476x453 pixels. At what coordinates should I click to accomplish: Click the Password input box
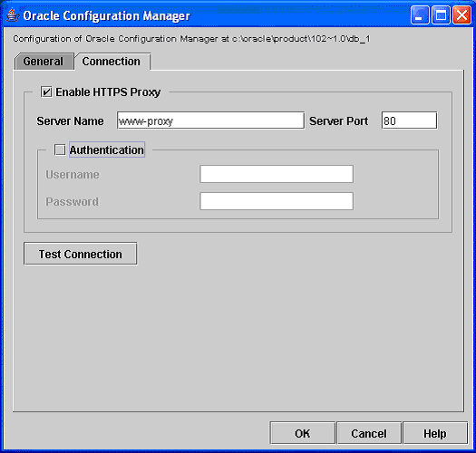pyautogui.click(x=277, y=201)
